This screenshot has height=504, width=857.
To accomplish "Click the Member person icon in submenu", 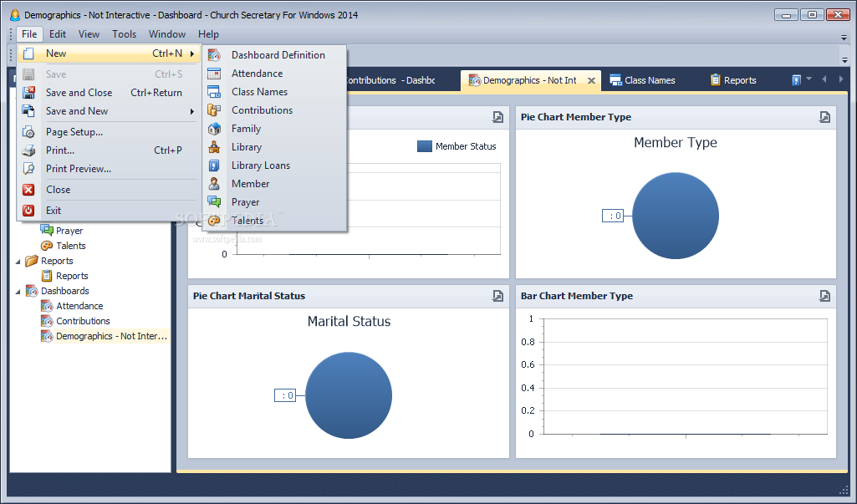I will (x=214, y=184).
